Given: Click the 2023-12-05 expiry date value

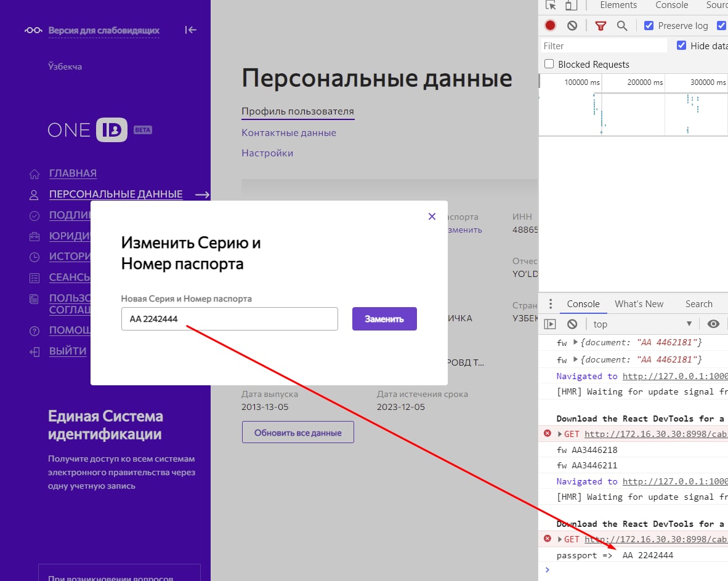Looking at the screenshot, I should coord(401,407).
